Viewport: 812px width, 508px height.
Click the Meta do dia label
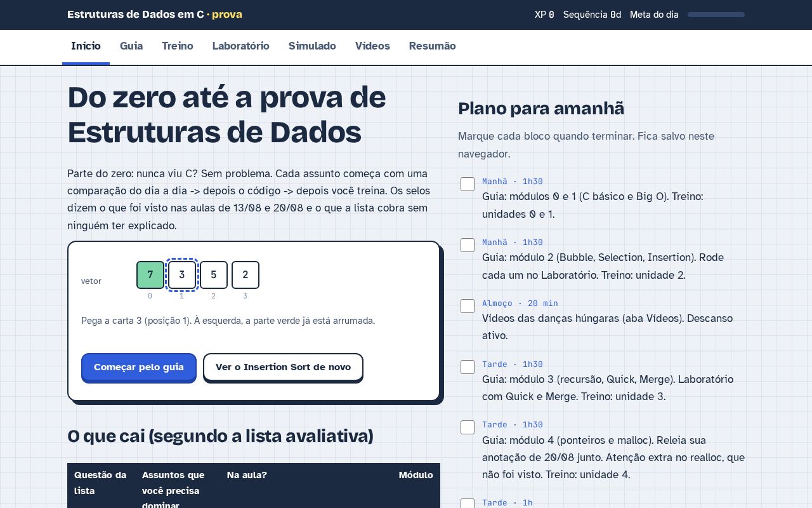point(654,15)
